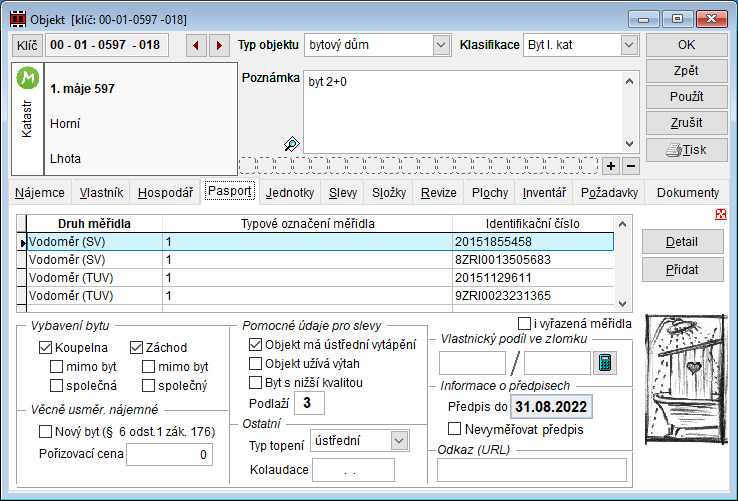Click the next record red arrow
738x501 pixels.
[x=218, y=45]
